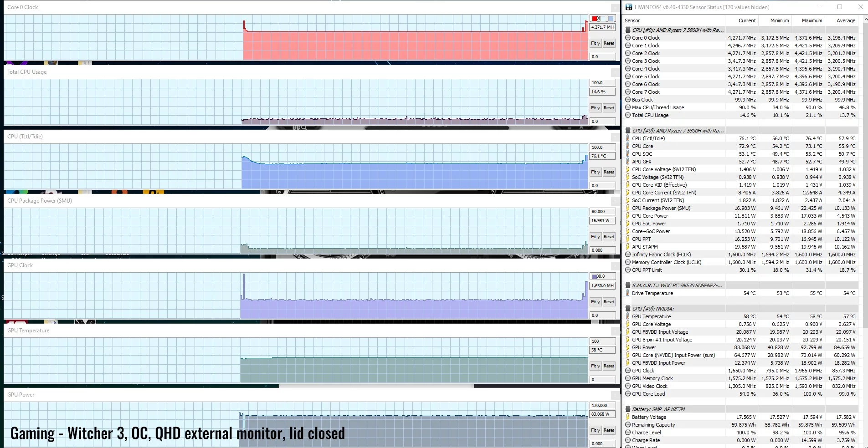Screen dimensions: 868x448
Task: Click the Maximum column header
Action: point(812,20)
